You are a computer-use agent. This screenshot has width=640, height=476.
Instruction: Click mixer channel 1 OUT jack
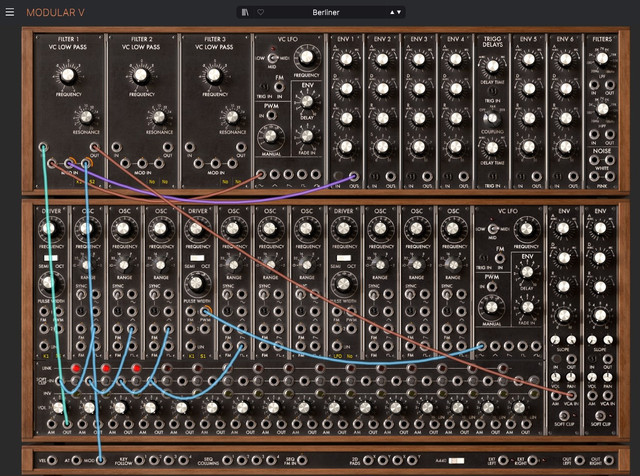pyautogui.click(x=67, y=424)
